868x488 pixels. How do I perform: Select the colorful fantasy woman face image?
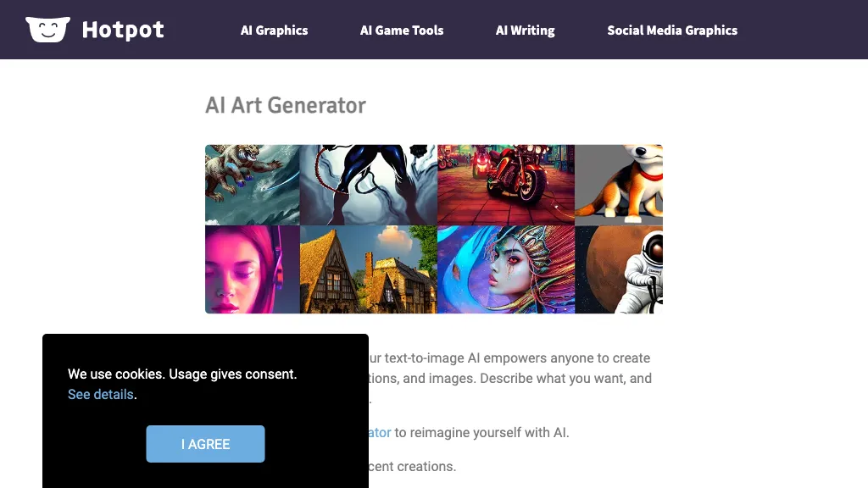(x=505, y=269)
